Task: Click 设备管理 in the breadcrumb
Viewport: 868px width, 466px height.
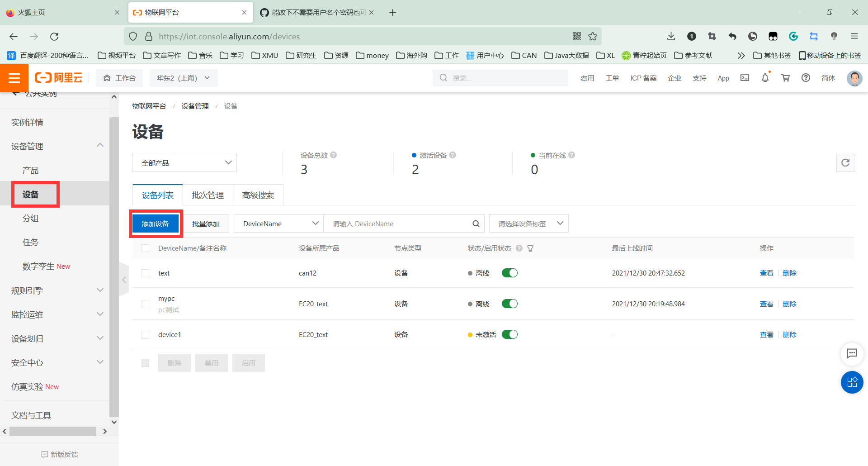Action: pyautogui.click(x=195, y=106)
